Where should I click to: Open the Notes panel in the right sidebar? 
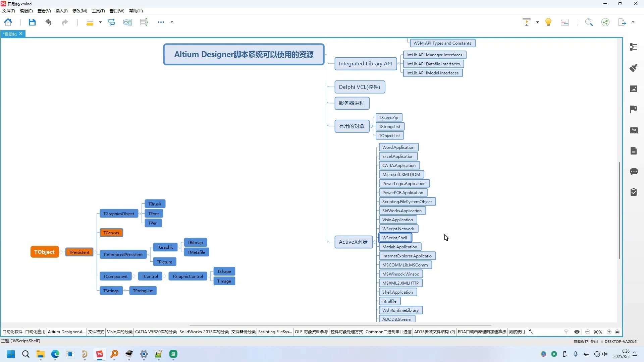coord(634,151)
